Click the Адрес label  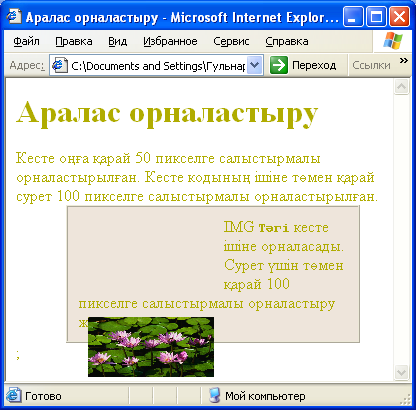click(27, 65)
